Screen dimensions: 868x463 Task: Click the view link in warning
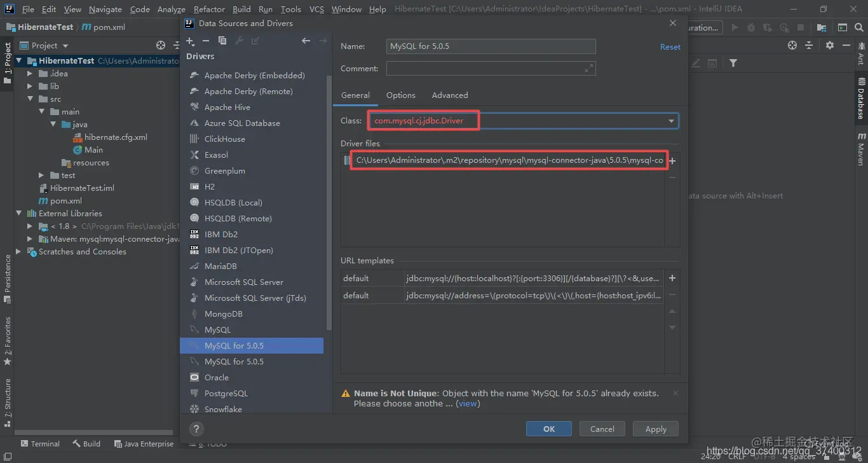pyautogui.click(x=468, y=403)
